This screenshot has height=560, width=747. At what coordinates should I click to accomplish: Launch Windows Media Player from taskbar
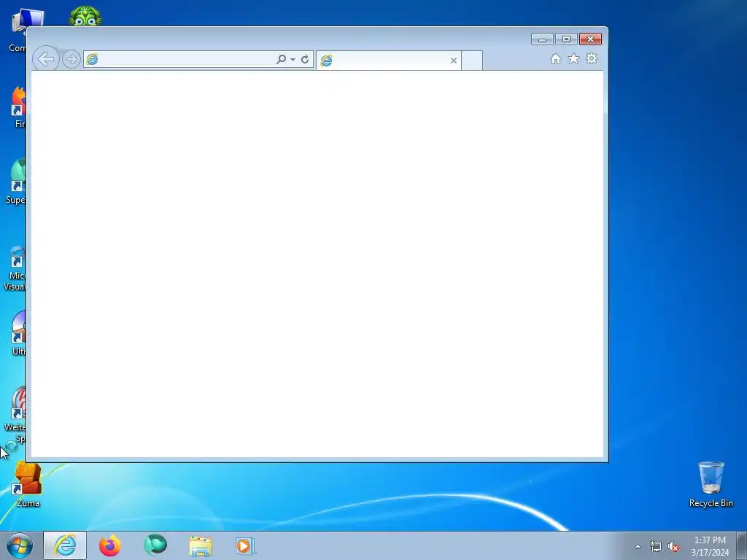pyautogui.click(x=245, y=546)
